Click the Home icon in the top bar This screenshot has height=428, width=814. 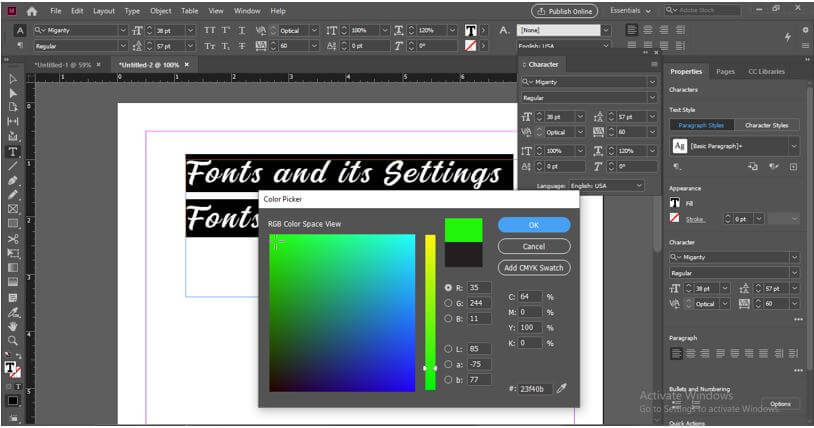point(32,11)
